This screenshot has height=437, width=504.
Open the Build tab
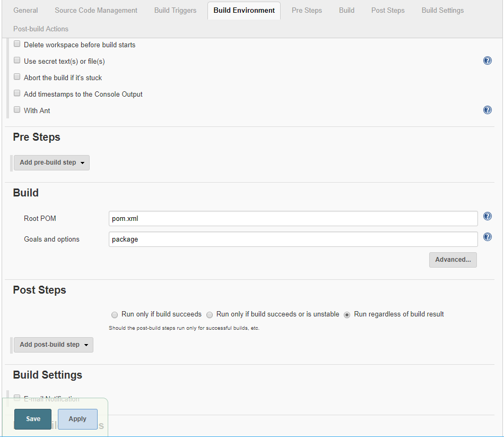(x=346, y=10)
